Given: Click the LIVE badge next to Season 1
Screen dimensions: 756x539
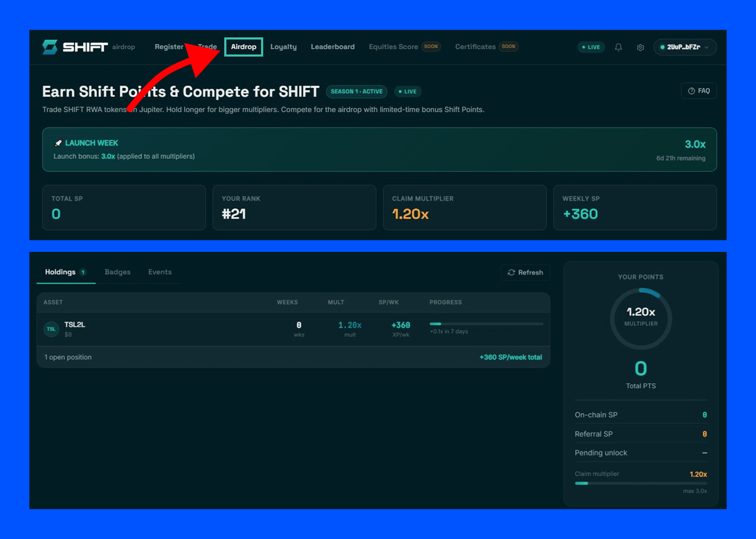Looking at the screenshot, I should click(x=408, y=91).
